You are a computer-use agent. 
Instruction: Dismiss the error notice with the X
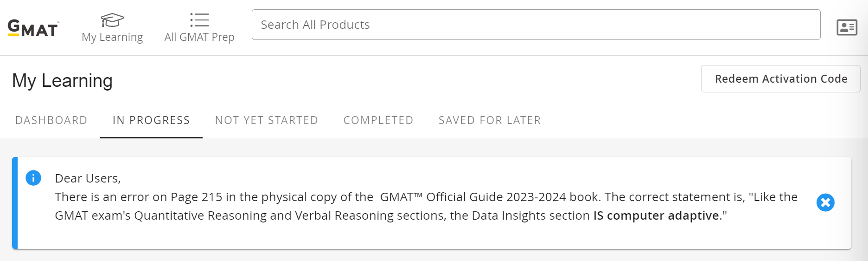coord(825,202)
